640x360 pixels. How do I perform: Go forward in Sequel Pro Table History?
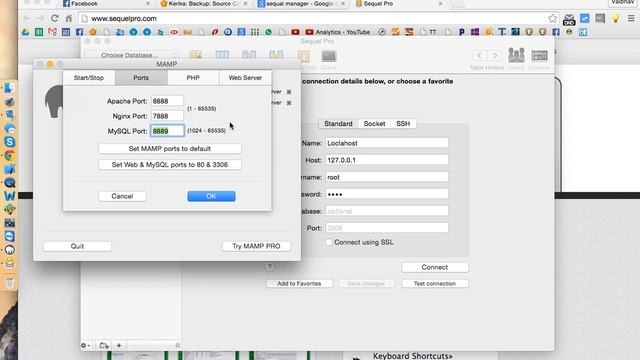point(495,55)
